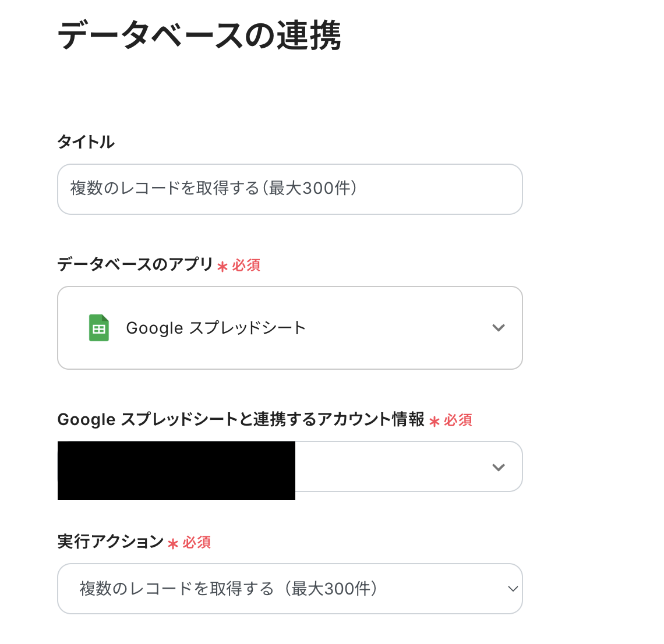Click the red asterisk beside アカウント情報 label
The width and height of the screenshot is (664, 644).
434,421
